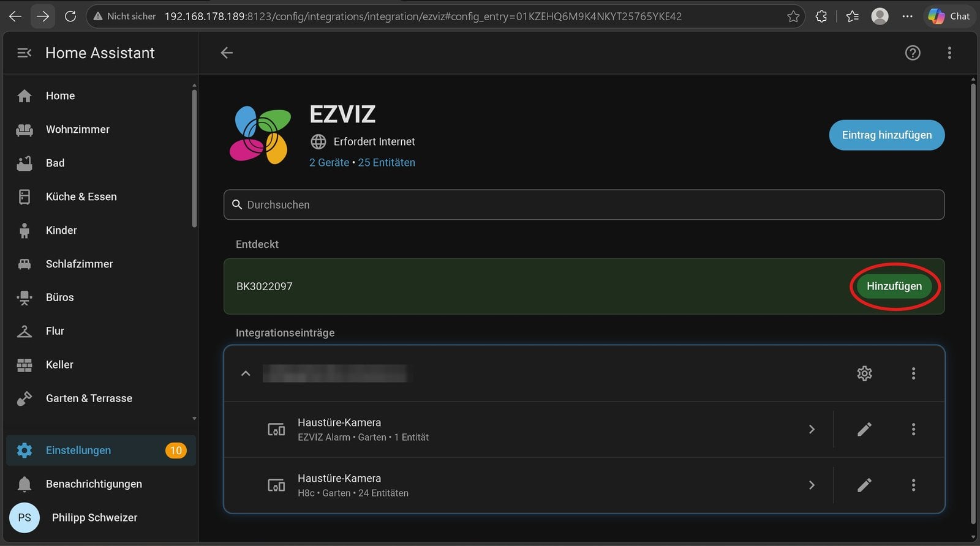Open the help question mark icon
The image size is (980, 546).
913,53
